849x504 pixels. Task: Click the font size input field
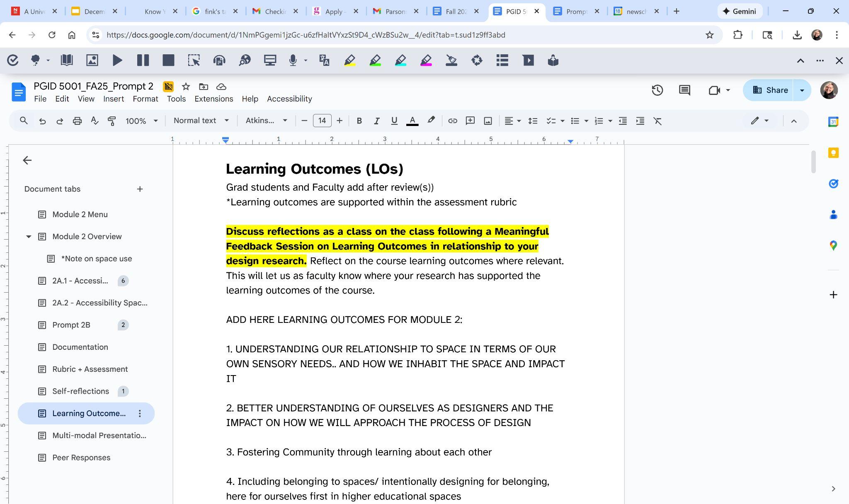[322, 121]
